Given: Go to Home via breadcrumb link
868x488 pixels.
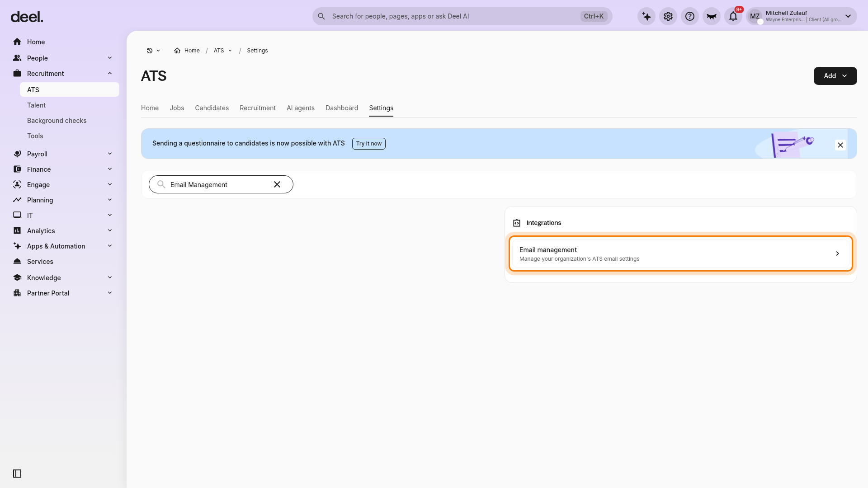Looking at the screenshot, I should tap(192, 51).
